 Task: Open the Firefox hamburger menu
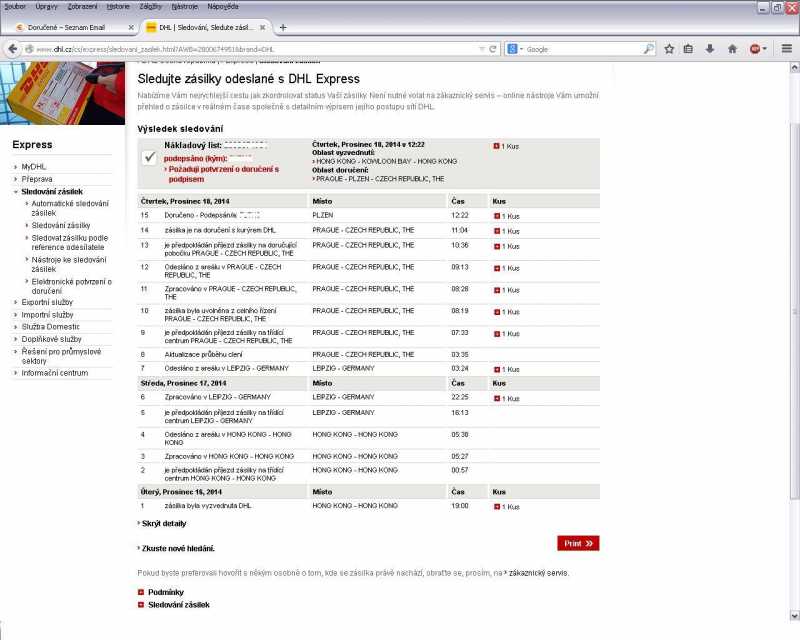click(x=787, y=48)
